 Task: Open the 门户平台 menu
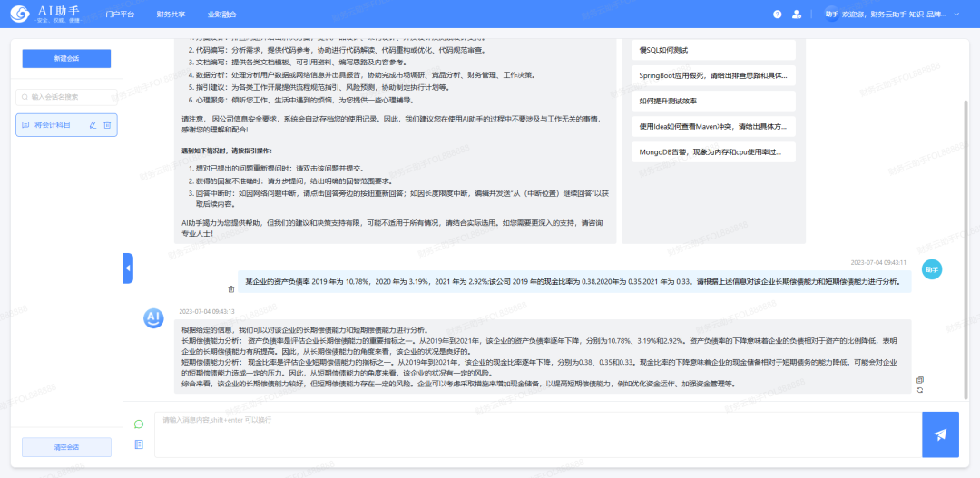(x=120, y=14)
